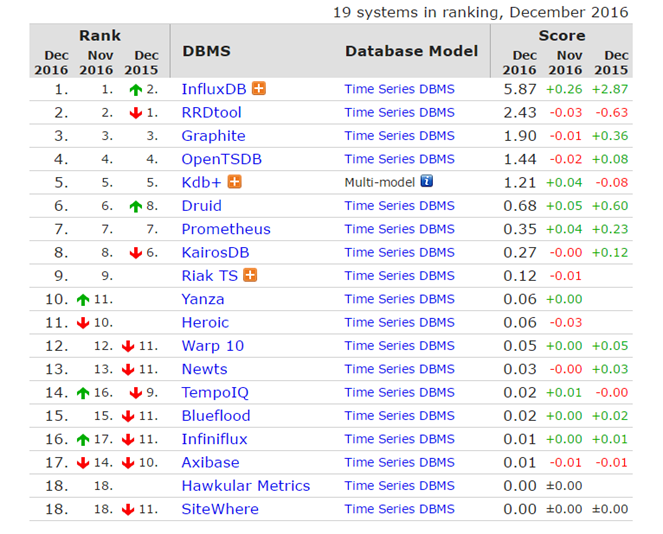Image resolution: width=663 pixels, height=534 pixels.
Task: Click Time Series DBMS in Hawkular Metrics row
Action: pyautogui.click(x=400, y=486)
